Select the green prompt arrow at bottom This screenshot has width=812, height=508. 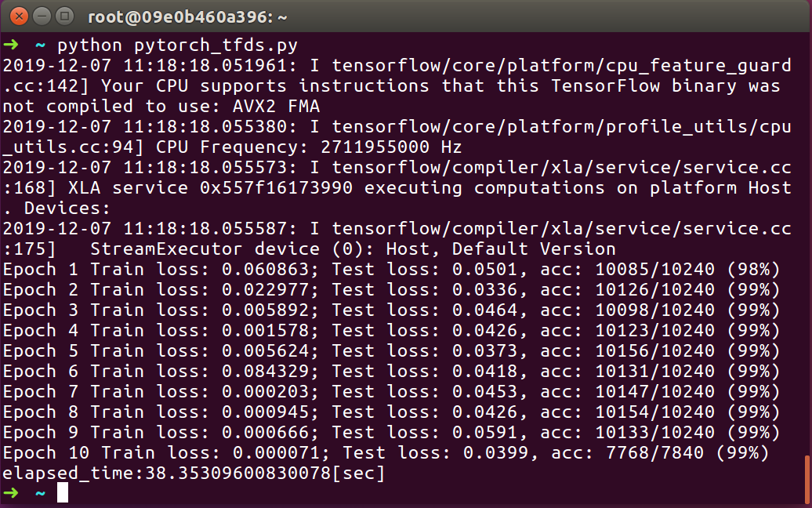[x=11, y=493]
